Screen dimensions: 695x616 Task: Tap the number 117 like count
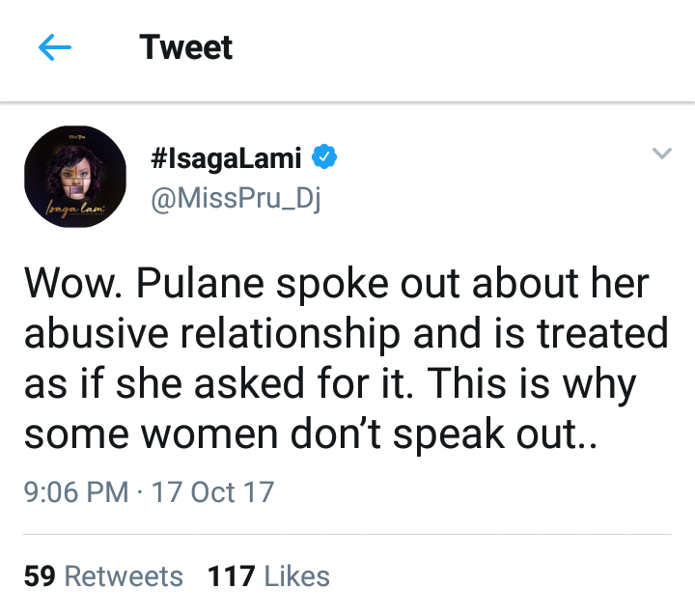232,576
